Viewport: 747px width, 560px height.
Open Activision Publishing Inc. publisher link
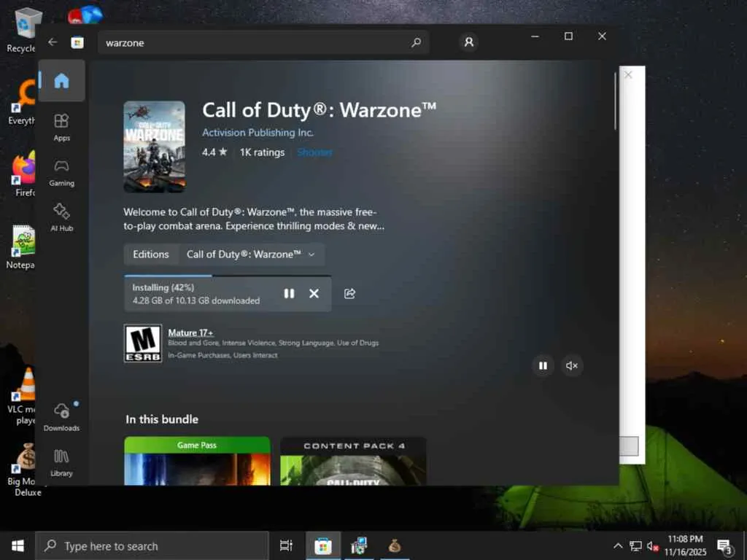[258, 133]
